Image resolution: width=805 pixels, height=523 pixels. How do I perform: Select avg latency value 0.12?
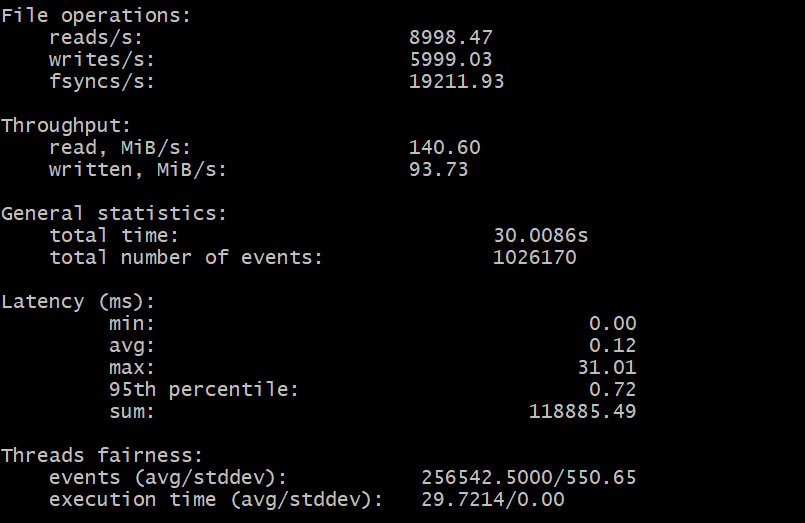point(612,346)
